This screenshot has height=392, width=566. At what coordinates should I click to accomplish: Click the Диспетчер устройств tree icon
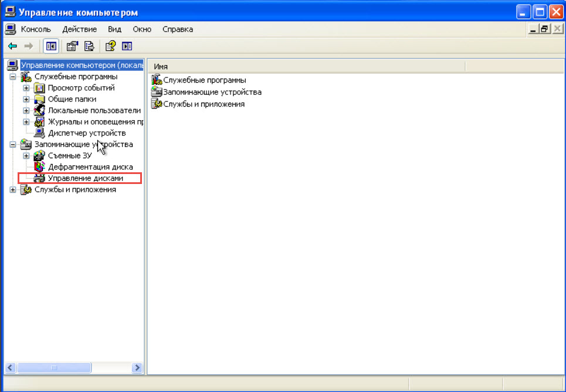(39, 133)
